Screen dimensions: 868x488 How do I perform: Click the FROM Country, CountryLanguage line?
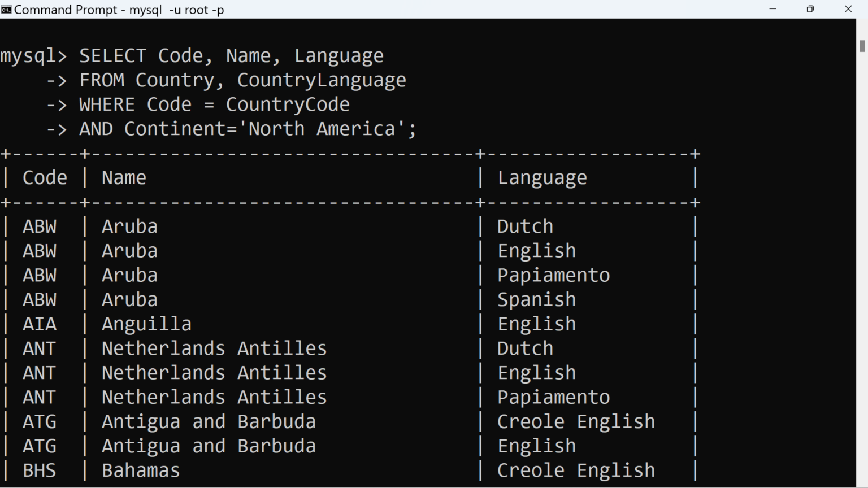click(x=243, y=80)
